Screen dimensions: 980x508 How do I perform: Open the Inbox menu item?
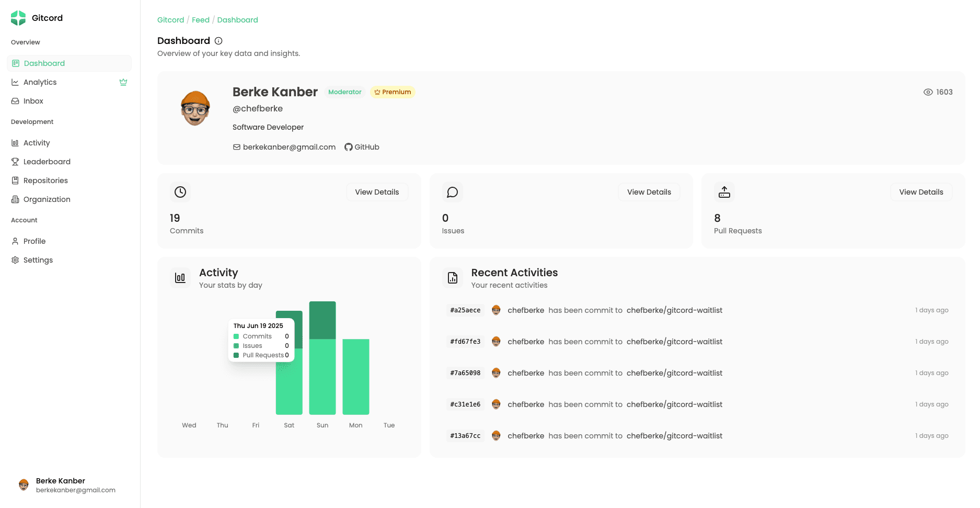point(33,101)
